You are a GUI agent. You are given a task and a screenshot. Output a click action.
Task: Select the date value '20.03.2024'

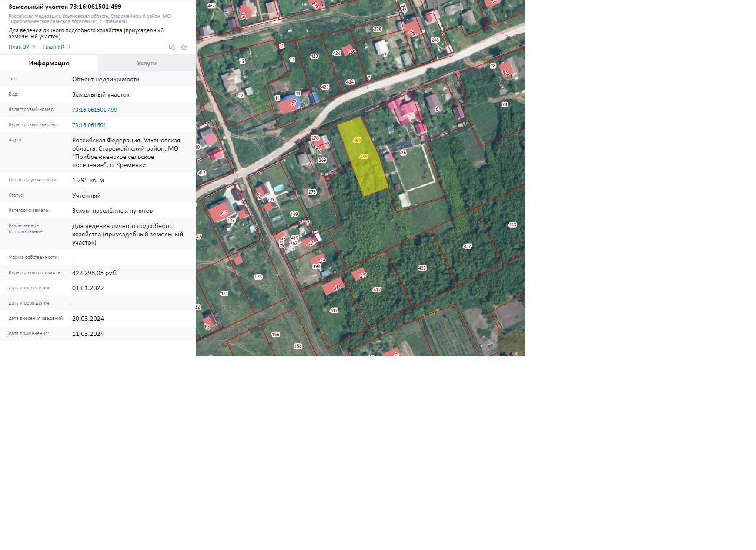(88, 319)
